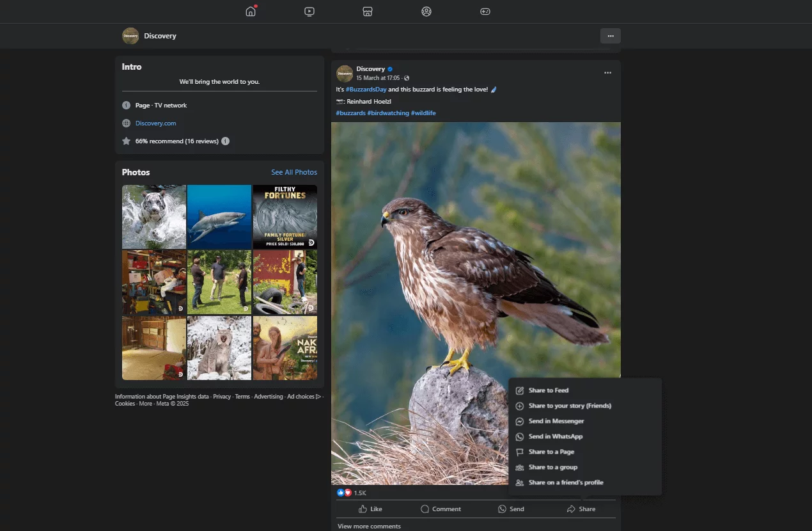The image size is (812, 531).
Task: Click the Send button under the post
Action: coord(511,509)
